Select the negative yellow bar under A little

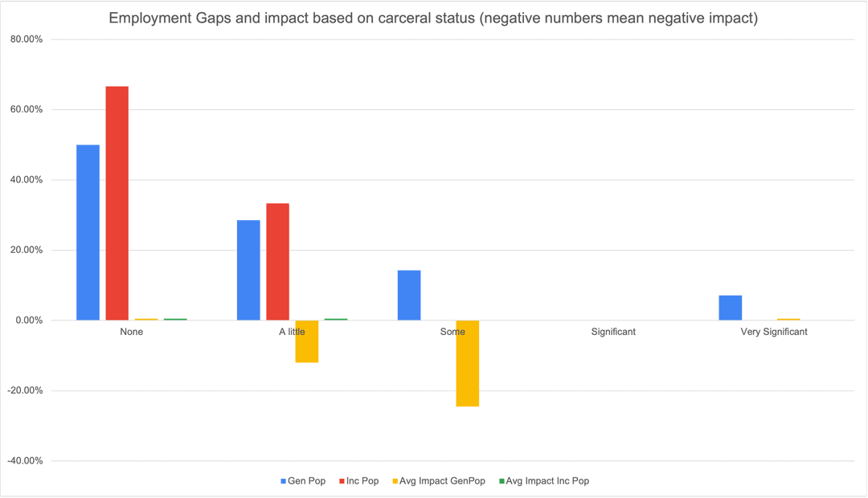307,341
